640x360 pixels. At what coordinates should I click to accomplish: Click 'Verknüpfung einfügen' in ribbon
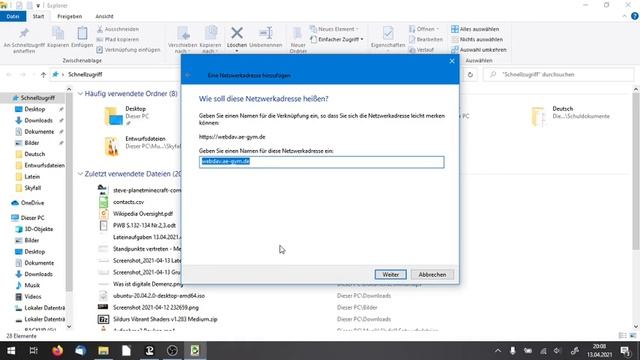(x=128, y=50)
